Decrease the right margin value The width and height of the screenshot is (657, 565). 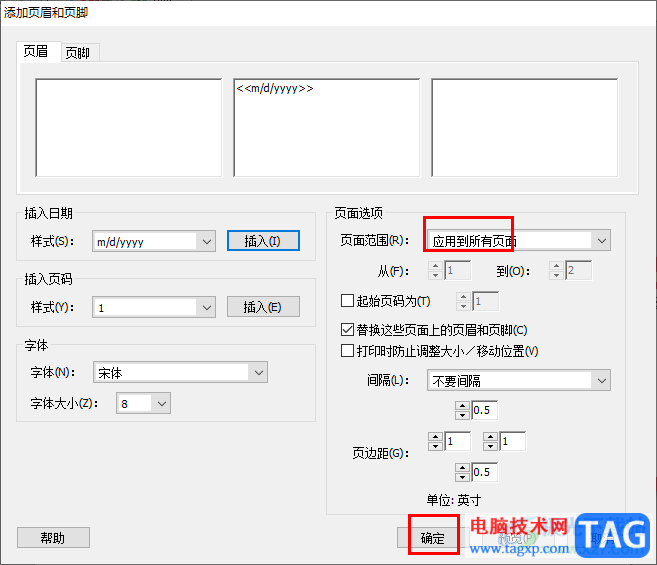pyautogui.click(x=490, y=446)
